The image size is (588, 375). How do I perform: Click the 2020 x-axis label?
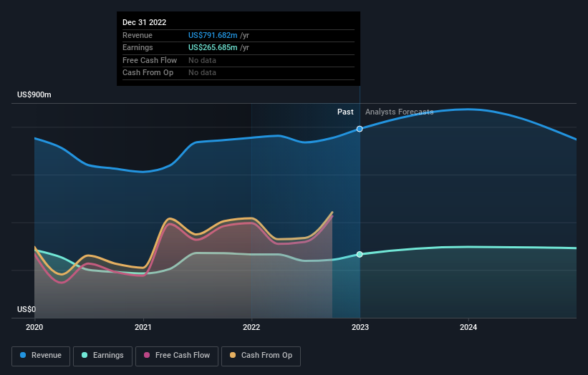[34, 328]
